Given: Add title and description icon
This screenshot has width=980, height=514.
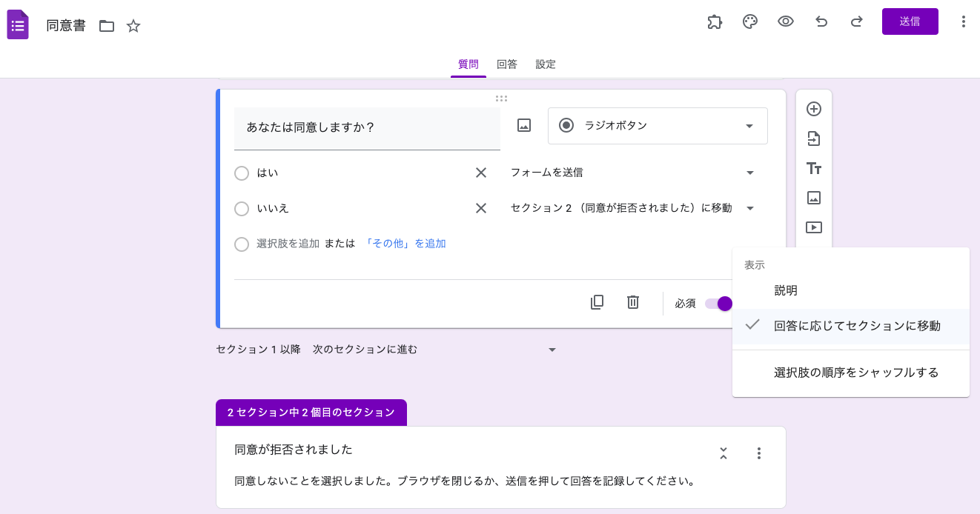Looking at the screenshot, I should point(814,168).
